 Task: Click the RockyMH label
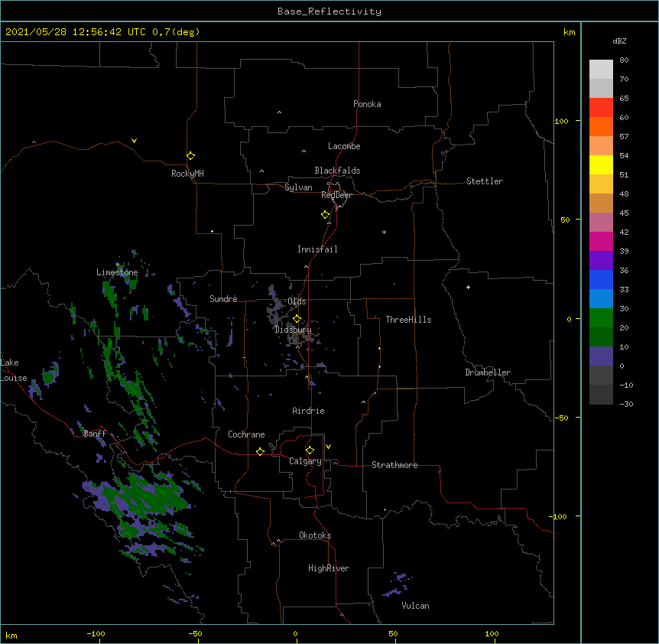tap(187, 174)
